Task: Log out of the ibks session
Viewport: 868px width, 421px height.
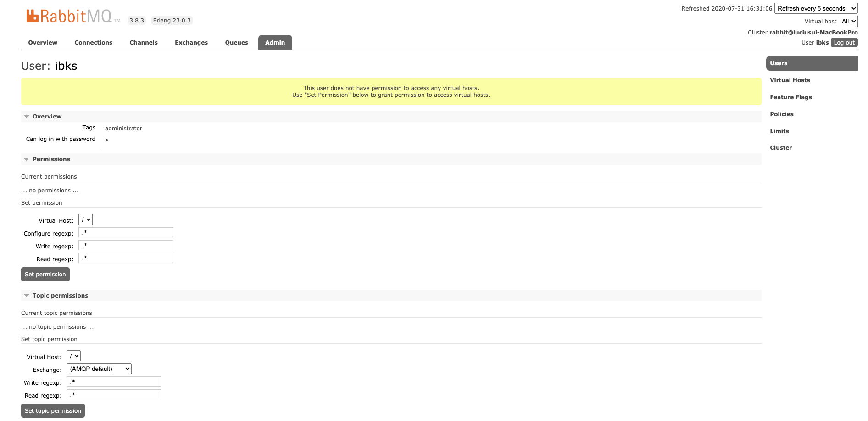Action: point(844,43)
